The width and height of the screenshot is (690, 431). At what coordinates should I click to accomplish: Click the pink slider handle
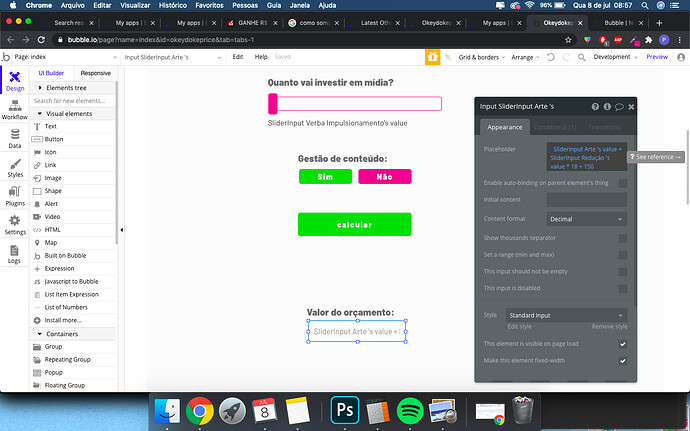[x=273, y=104]
